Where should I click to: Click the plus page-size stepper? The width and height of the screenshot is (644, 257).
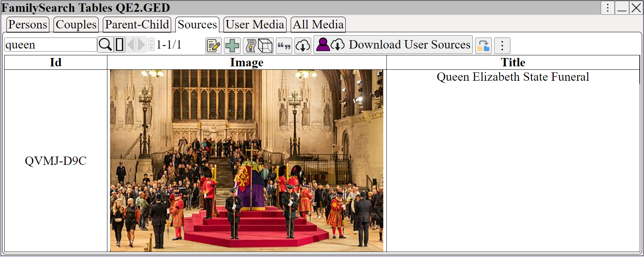tap(151, 48)
